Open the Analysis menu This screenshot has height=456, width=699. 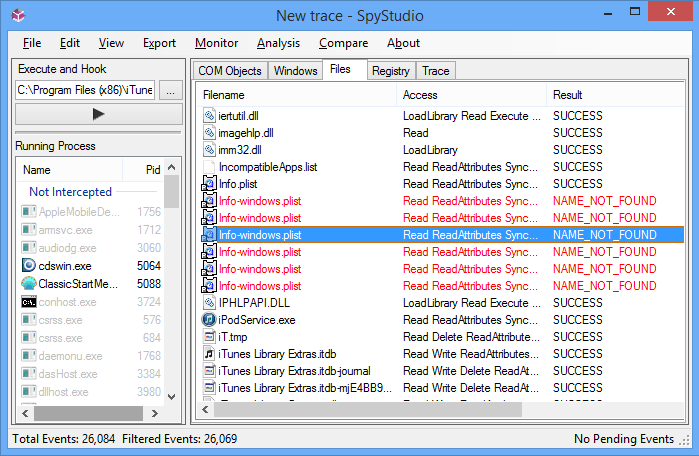point(278,43)
